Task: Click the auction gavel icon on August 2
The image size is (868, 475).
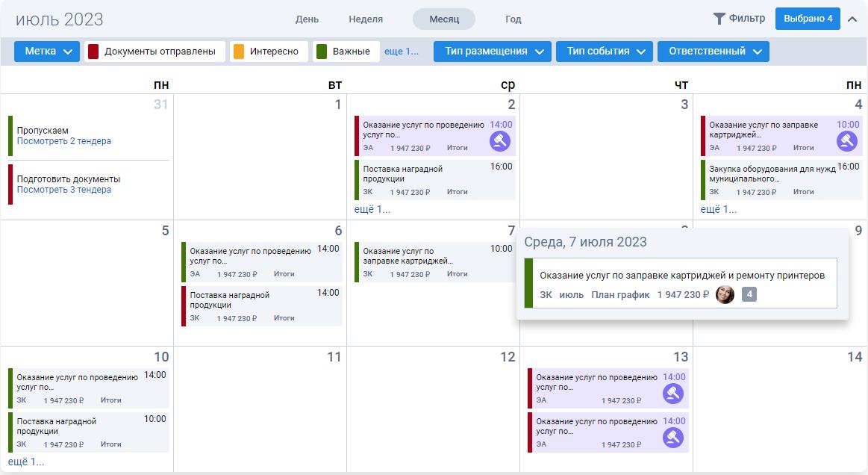Action: pos(500,140)
